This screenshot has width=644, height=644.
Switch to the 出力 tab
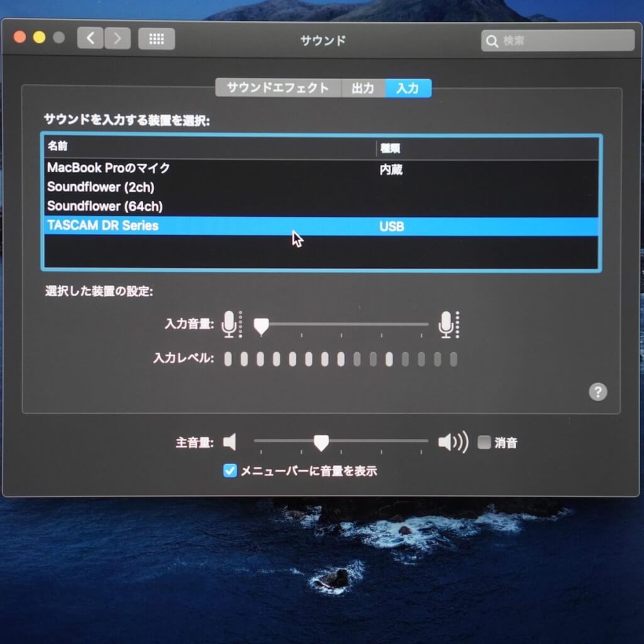click(363, 88)
